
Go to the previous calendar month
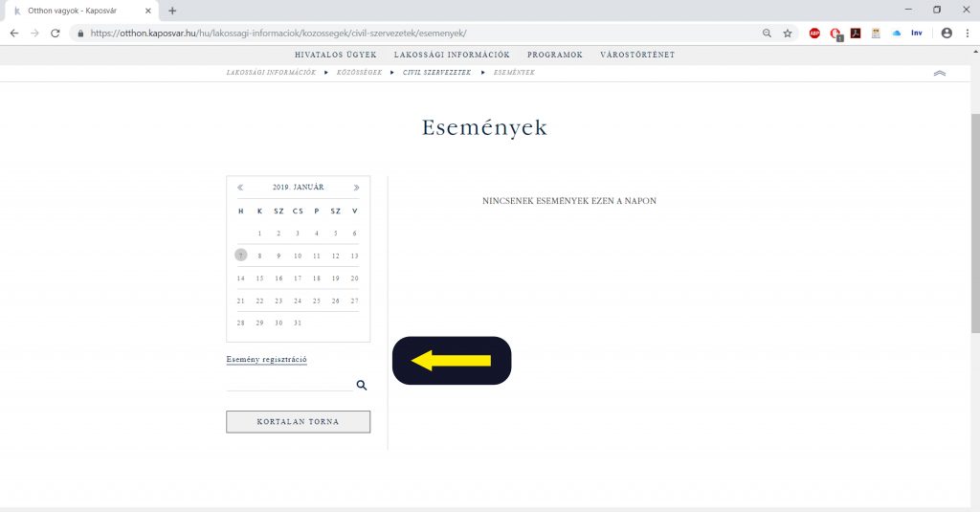(x=240, y=188)
